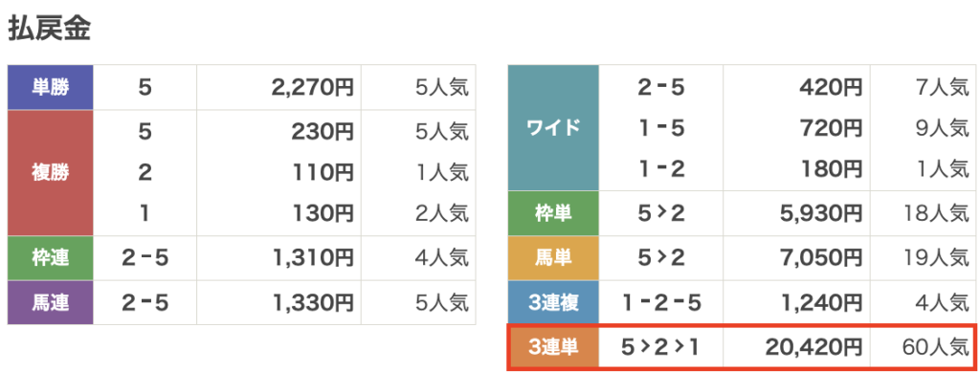980x372 pixels.
Task: Select the 複勝 red label cell
Action: point(51,173)
